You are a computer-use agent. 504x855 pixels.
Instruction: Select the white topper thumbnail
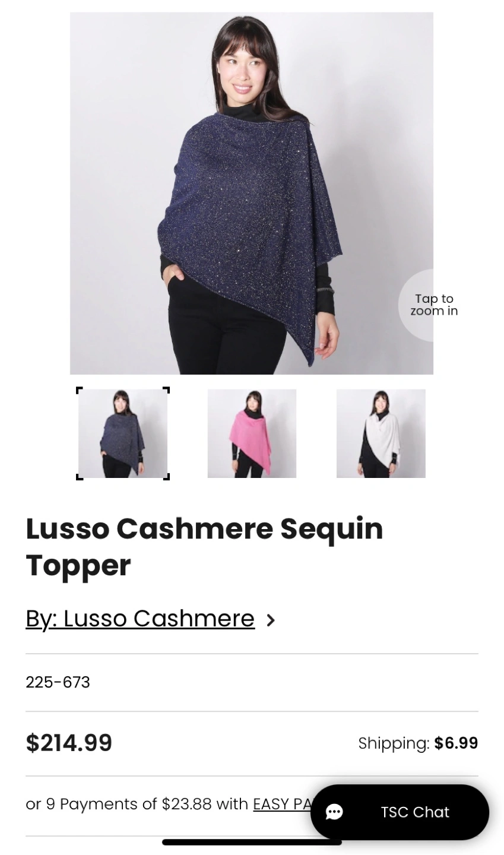381,433
